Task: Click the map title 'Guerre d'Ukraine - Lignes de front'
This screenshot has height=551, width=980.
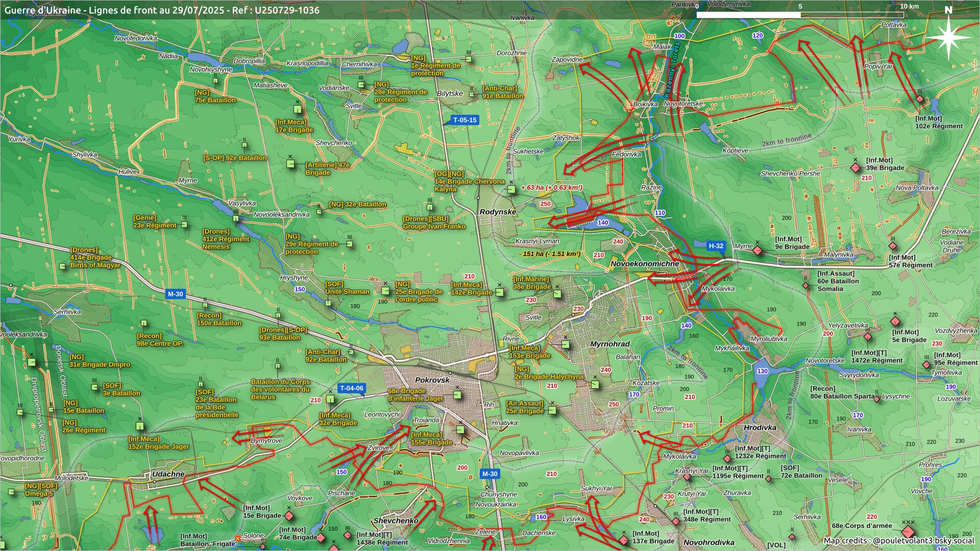Action: pos(162,10)
